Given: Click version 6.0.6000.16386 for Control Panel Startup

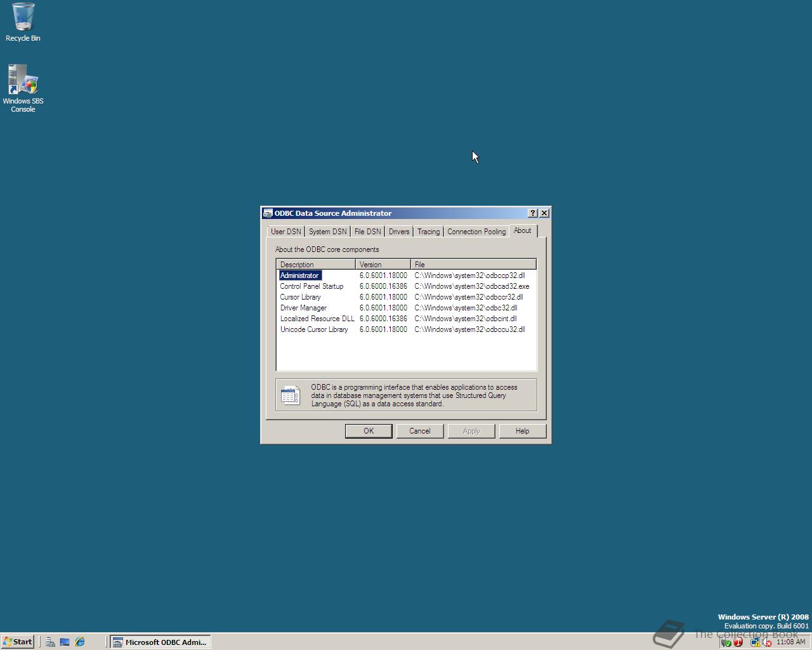Looking at the screenshot, I should 383,286.
